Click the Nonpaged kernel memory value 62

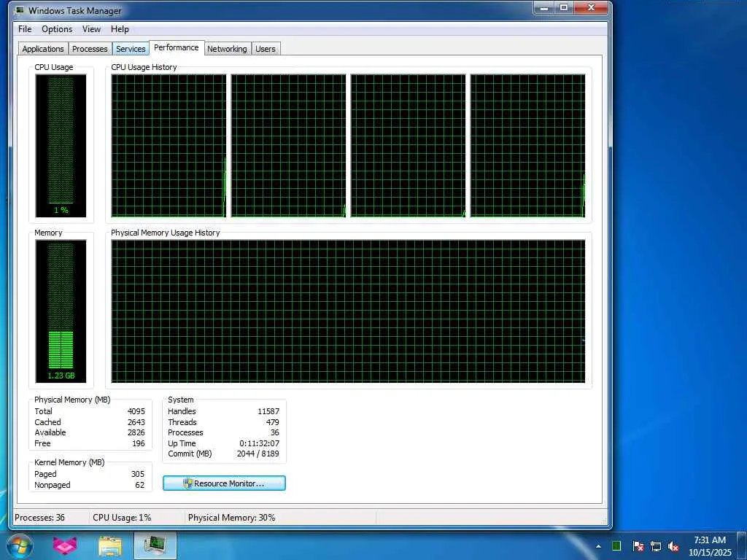(x=139, y=485)
